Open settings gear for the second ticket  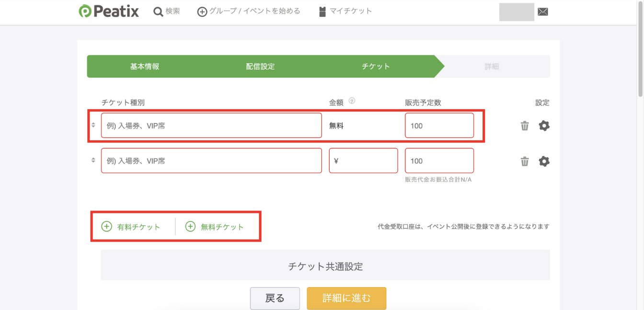coord(544,161)
